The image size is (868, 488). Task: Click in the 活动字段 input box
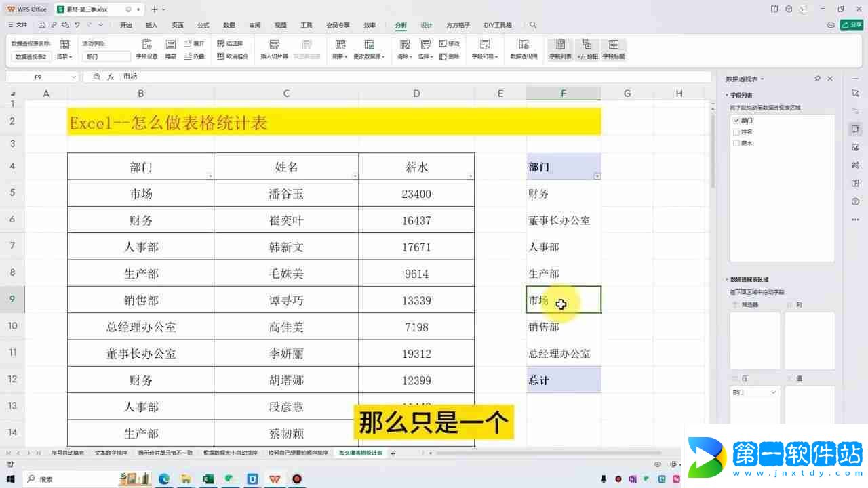106,57
